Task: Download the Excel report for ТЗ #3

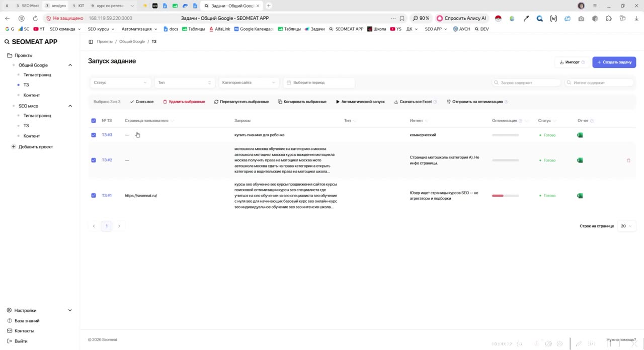Action: 580,135
